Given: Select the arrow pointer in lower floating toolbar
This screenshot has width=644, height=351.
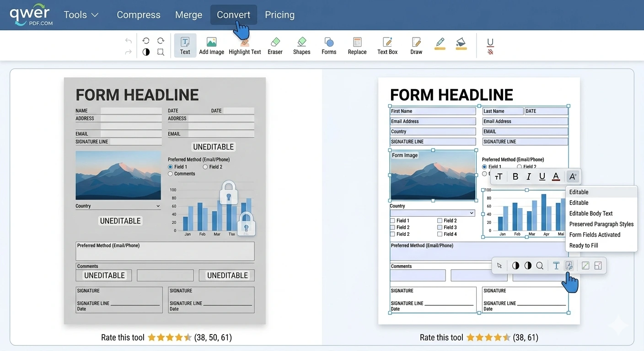Looking at the screenshot, I should point(499,266).
